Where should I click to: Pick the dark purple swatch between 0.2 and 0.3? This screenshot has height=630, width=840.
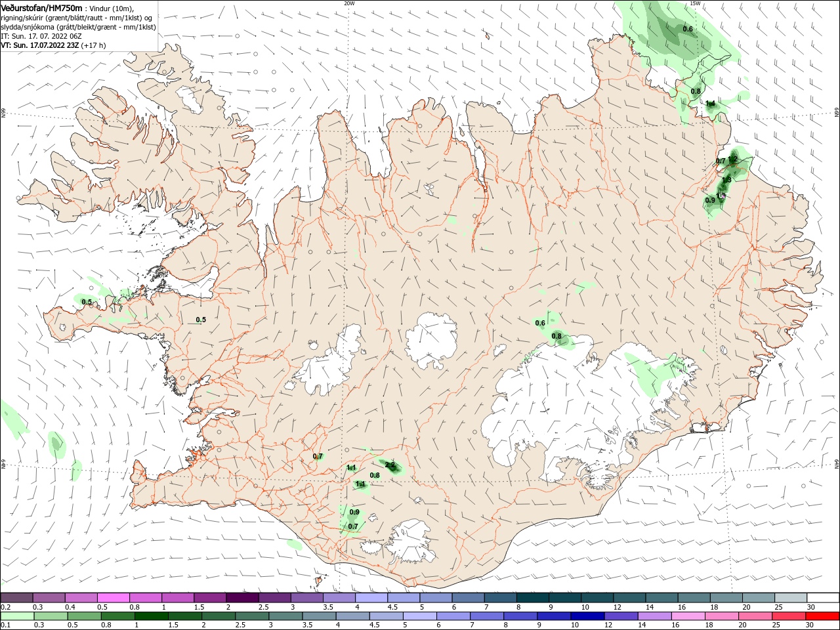pos(16,598)
